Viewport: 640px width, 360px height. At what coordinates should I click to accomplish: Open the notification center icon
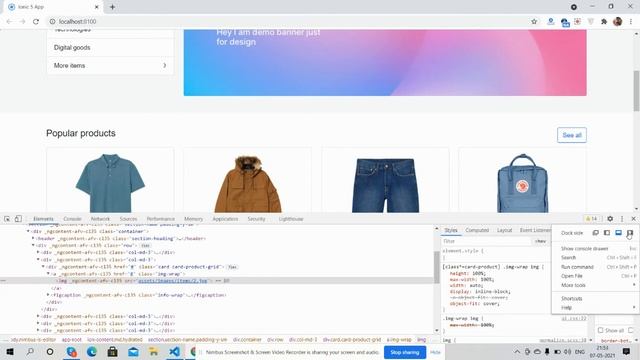tap(626, 351)
